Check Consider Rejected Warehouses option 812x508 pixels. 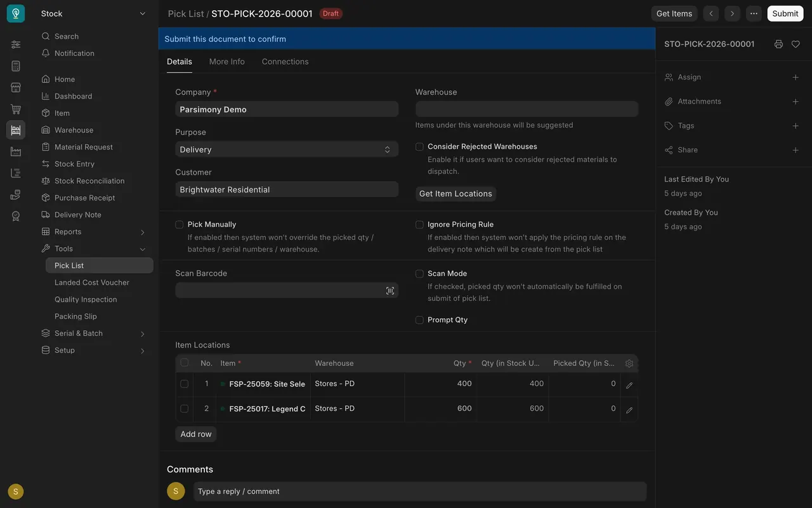[419, 147]
